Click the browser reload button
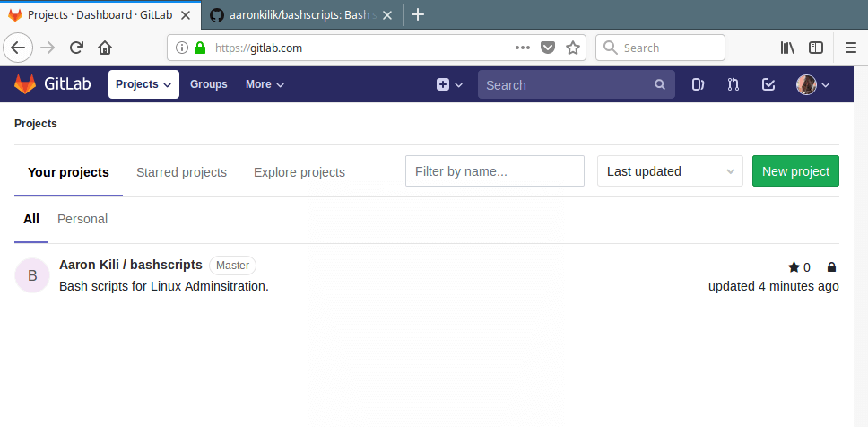 point(77,48)
